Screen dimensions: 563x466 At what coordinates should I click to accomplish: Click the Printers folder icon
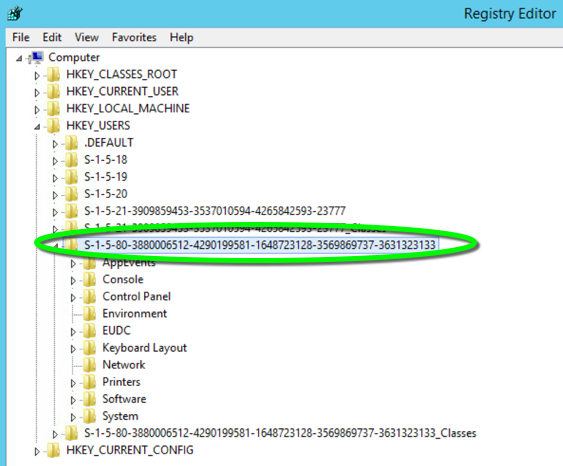pos(89,382)
